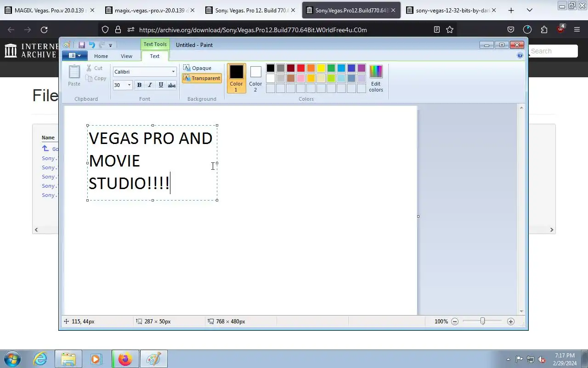The width and height of the screenshot is (588, 368).
Task: Click the Action Center flag tray icon
Action: (519, 359)
